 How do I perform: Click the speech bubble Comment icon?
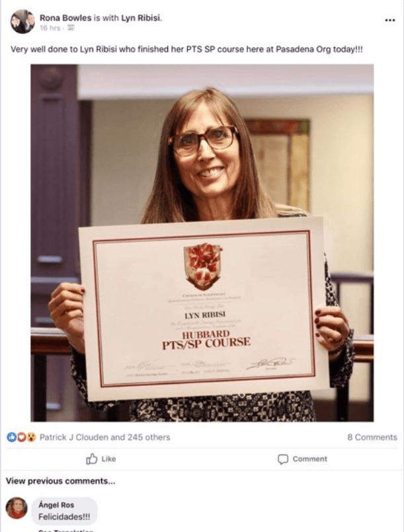(x=283, y=459)
